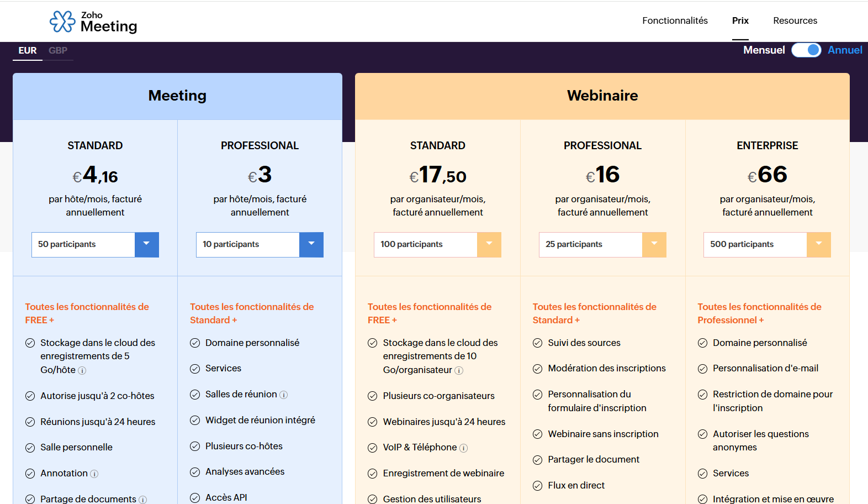The height and width of the screenshot is (504, 868).
Task: Click checkmark icon beside Personnalisation d'e-mail
Action: (702, 369)
